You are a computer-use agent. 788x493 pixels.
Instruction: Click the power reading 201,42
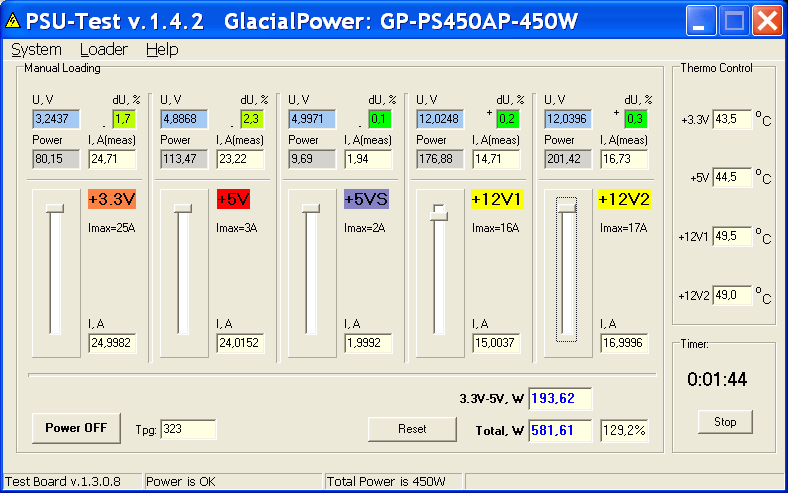(568, 159)
